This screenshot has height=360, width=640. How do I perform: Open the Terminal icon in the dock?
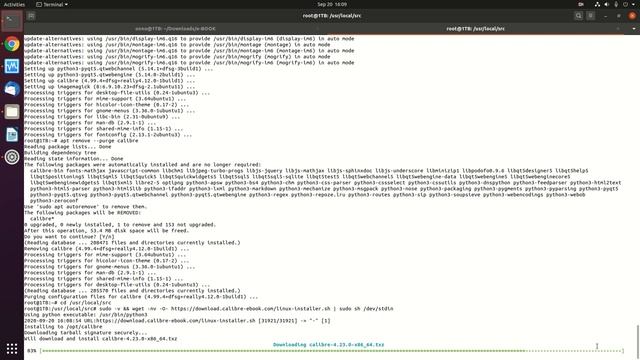(x=12, y=20)
